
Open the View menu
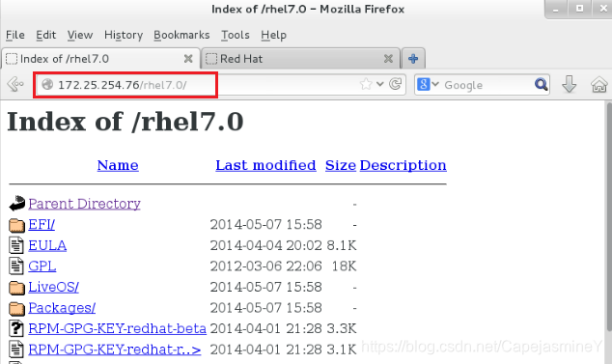pyautogui.click(x=80, y=35)
